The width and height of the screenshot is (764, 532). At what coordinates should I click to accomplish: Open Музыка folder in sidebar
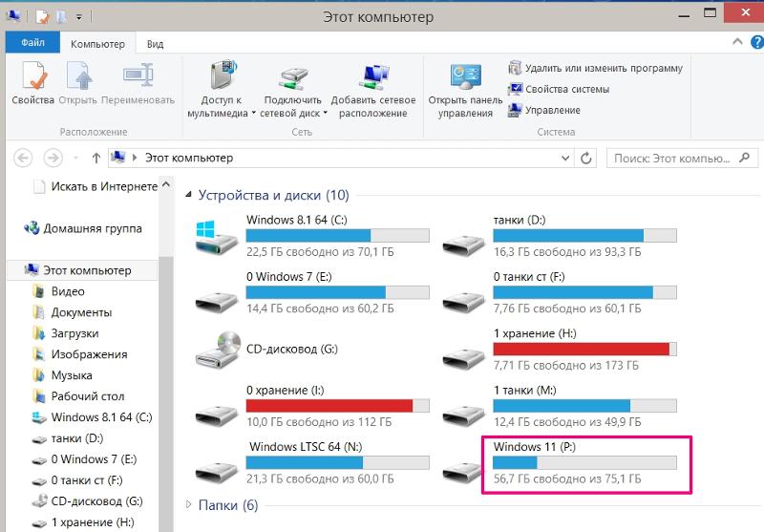pos(62,375)
